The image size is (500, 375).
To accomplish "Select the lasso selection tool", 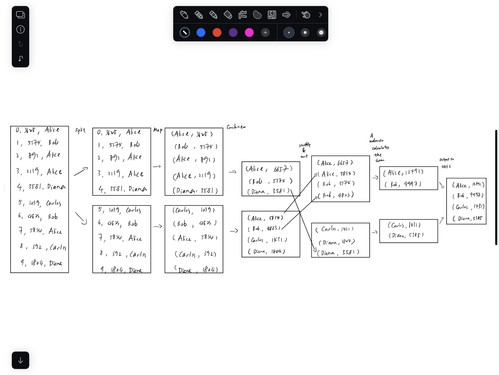I will tap(257, 15).
